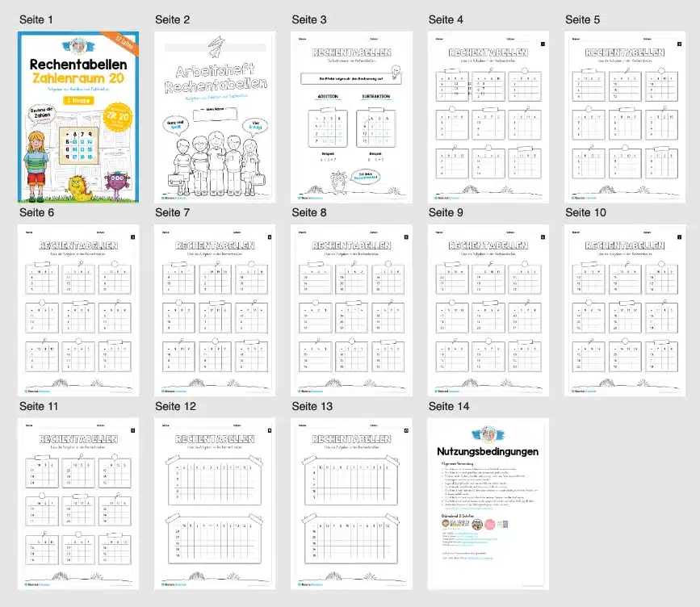Image resolution: width=700 pixels, height=607 pixels.
Task: Click the Seite 7 worksheet thumbnail
Action: [216, 311]
